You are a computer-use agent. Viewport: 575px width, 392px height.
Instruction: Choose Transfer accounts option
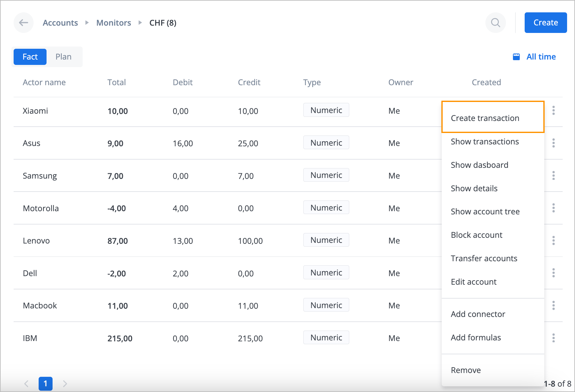[x=493, y=258]
